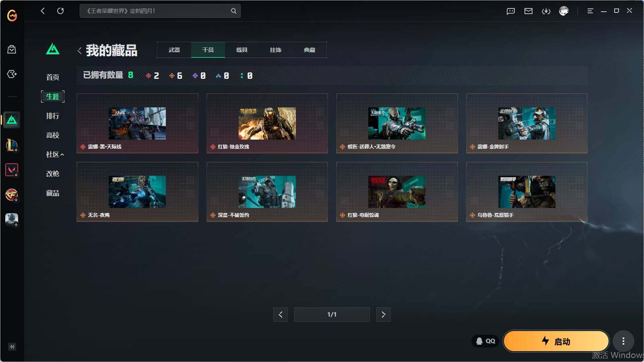Select the 生涯 navigation item
The height and width of the screenshot is (362, 644).
(x=53, y=97)
